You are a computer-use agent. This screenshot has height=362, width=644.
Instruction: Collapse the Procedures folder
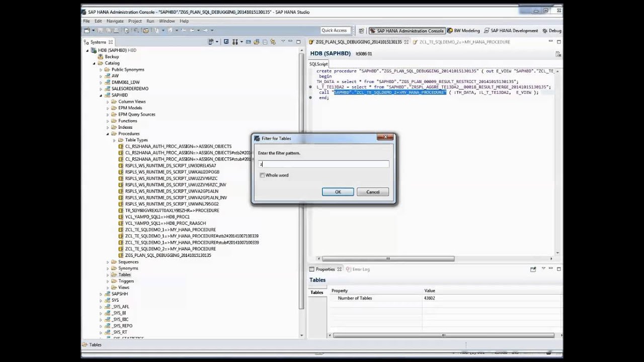tap(108, 134)
